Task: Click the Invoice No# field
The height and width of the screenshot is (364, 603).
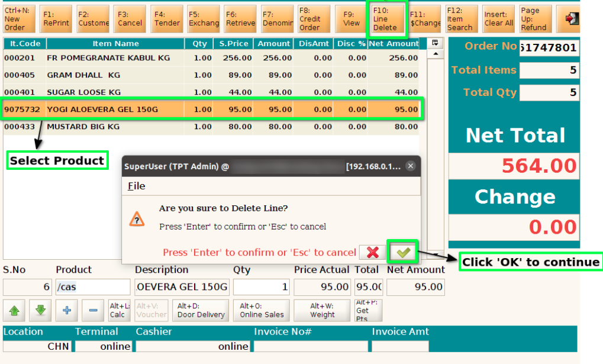Action: click(311, 346)
